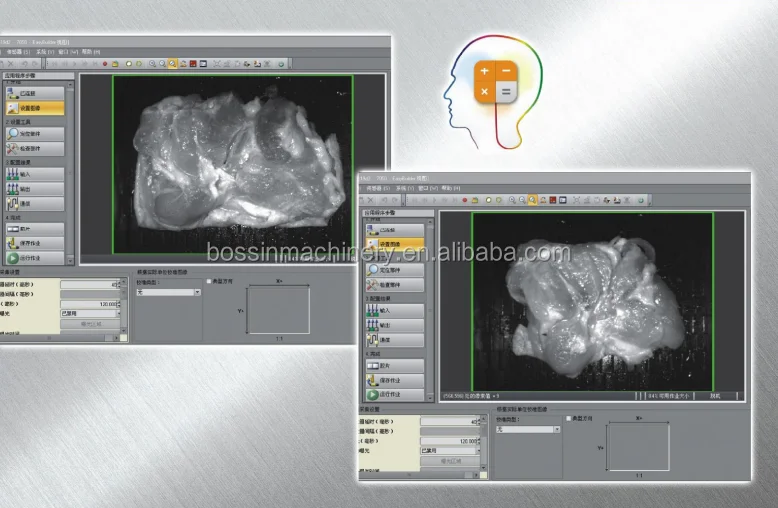Open the Inspect Part tools step in right window
Viewport: 778px width, 508px height.
[x=394, y=286]
